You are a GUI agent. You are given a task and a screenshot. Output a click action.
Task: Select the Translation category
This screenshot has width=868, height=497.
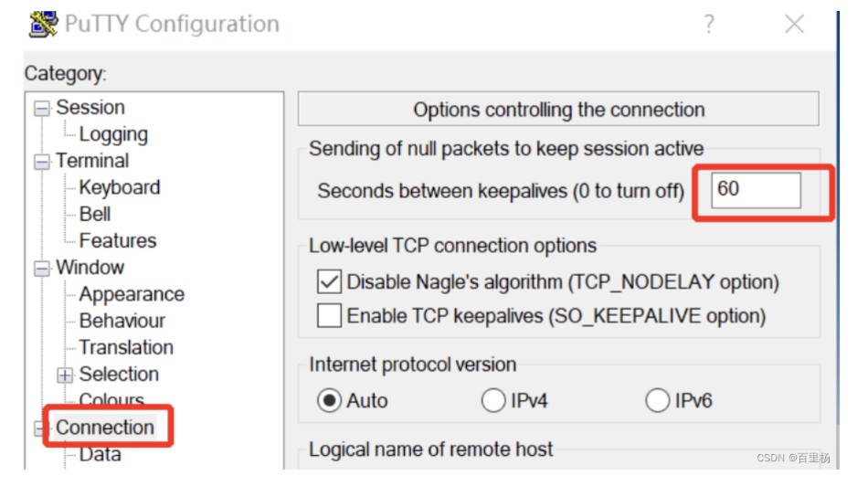(x=126, y=347)
